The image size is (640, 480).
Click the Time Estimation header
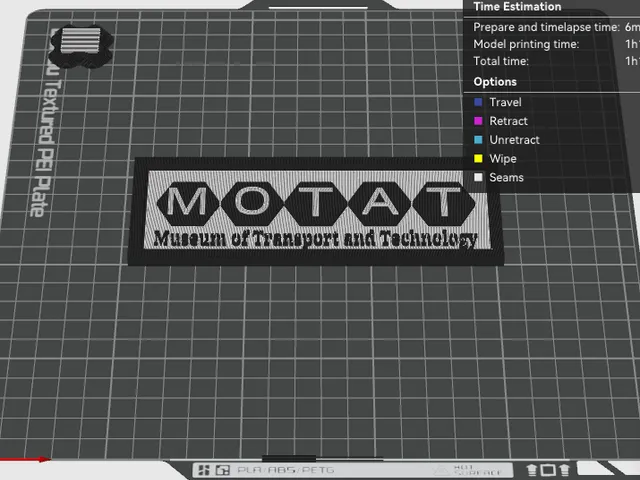point(517,7)
